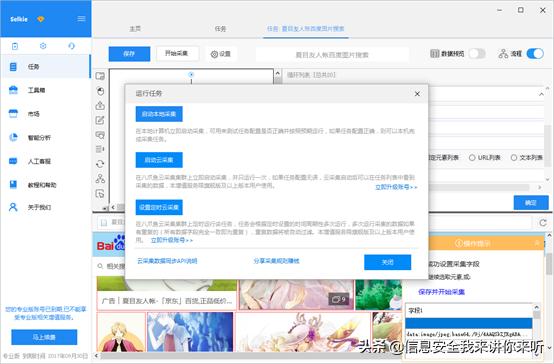
Task: Click the flow start node marker
Action: pos(191,75)
